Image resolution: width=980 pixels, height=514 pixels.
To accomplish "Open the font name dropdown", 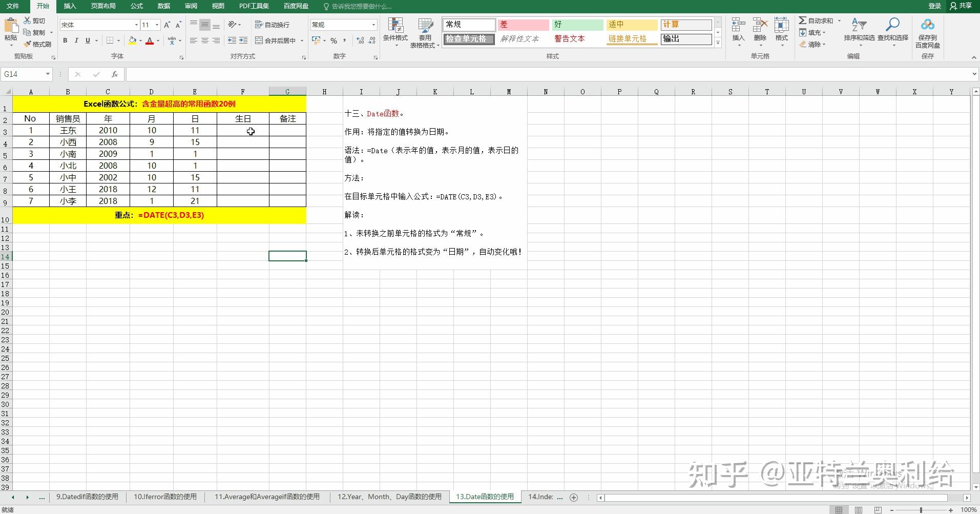I will pos(136,25).
